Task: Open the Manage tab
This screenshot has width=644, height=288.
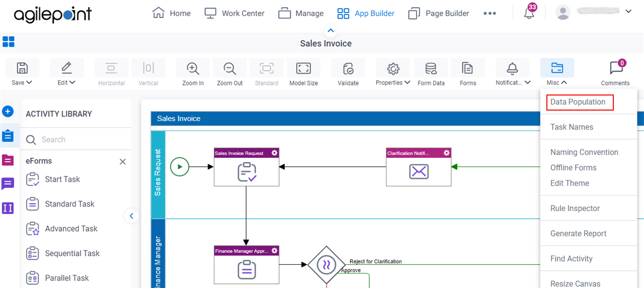Action: tap(301, 13)
